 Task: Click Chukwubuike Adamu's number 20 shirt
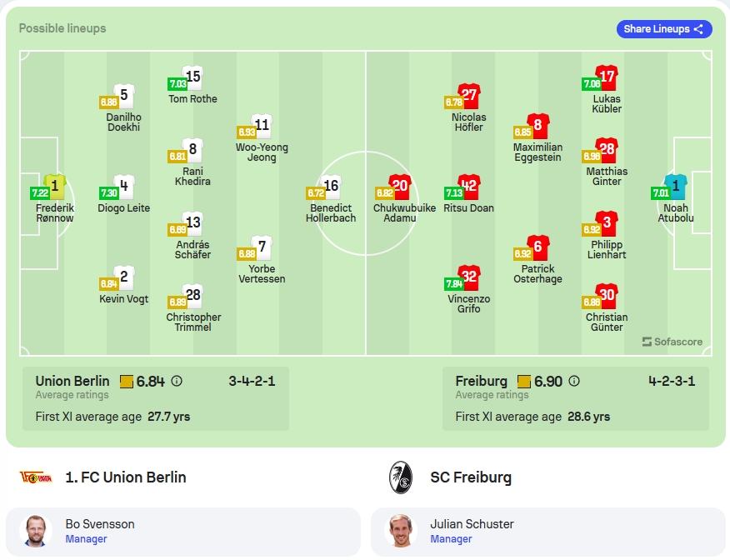(x=400, y=186)
